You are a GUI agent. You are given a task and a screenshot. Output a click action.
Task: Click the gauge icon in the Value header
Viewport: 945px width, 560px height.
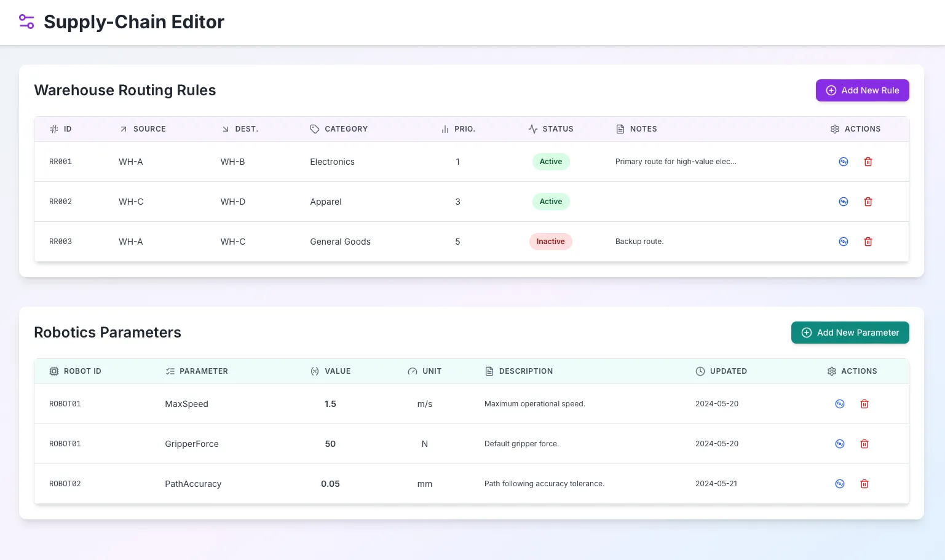click(314, 371)
